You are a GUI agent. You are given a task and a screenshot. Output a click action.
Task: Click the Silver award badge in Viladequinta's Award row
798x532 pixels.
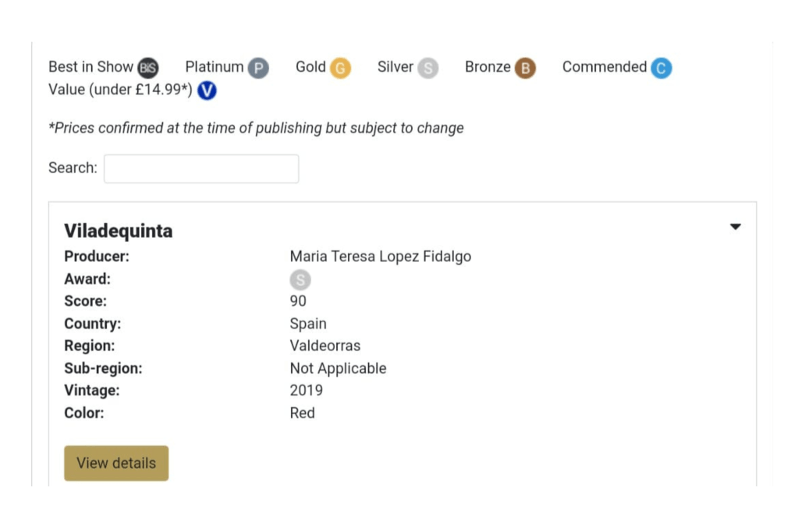click(x=300, y=280)
